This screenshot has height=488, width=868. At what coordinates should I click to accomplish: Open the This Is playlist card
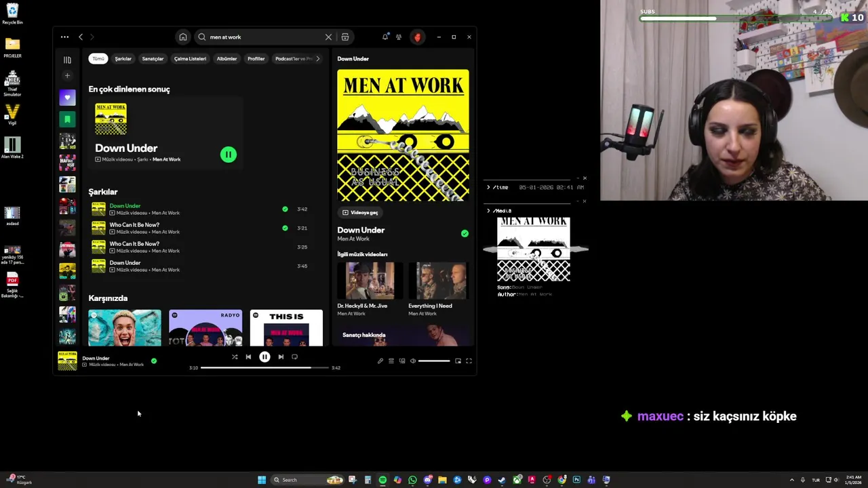(286, 328)
